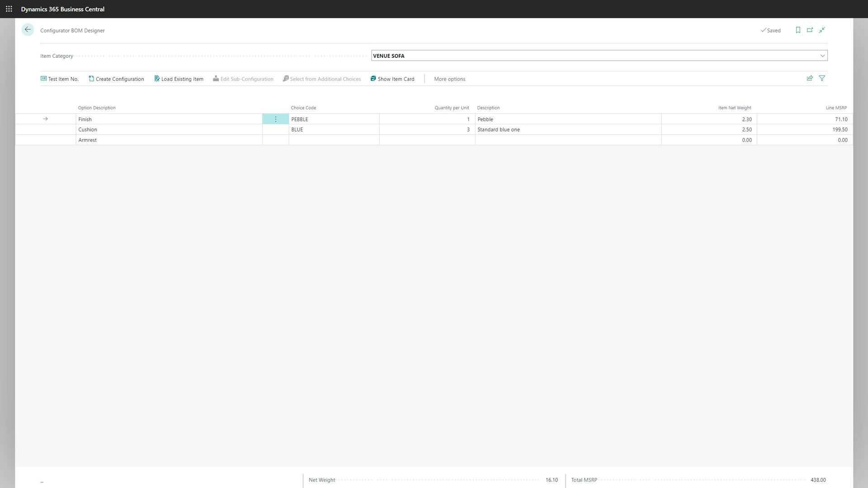
Task: Bookmark this page with the bookmark icon
Action: coord(798,30)
